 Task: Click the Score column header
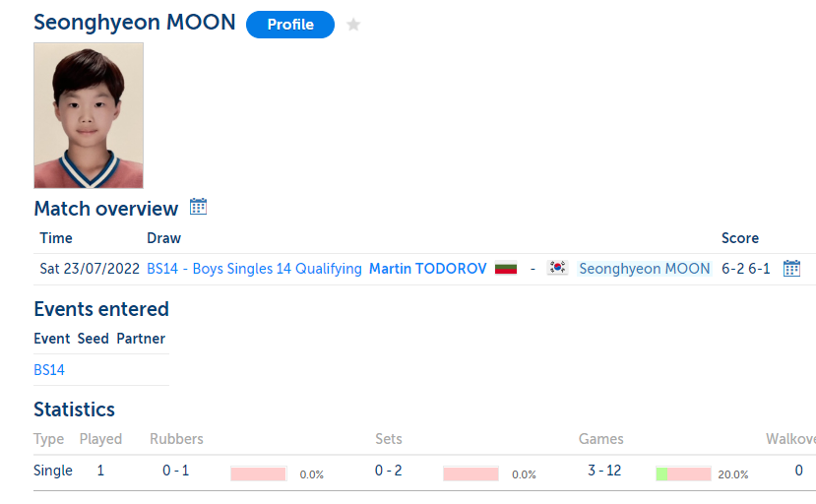click(740, 238)
